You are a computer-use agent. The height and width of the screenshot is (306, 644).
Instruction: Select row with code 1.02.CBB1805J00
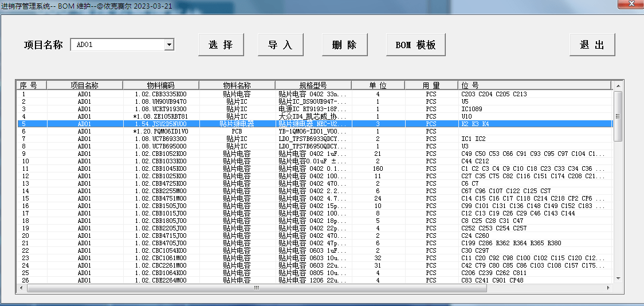coord(315,221)
